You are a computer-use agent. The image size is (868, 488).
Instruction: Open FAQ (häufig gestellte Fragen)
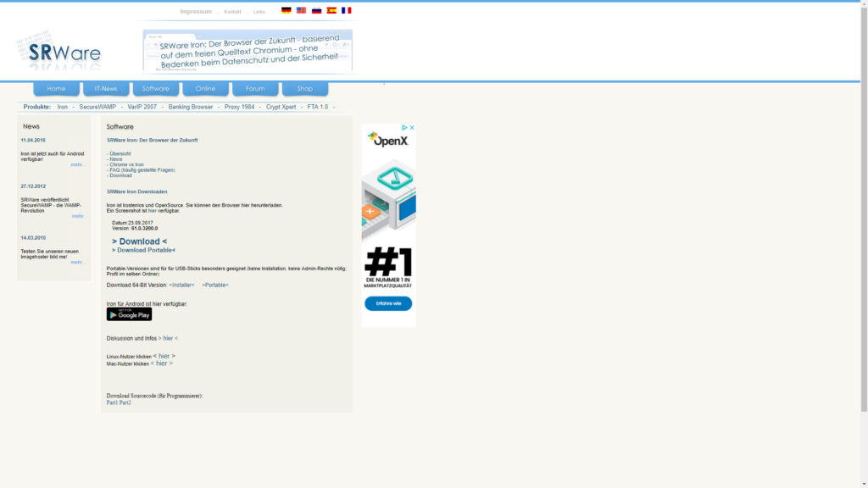pyautogui.click(x=142, y=170)
